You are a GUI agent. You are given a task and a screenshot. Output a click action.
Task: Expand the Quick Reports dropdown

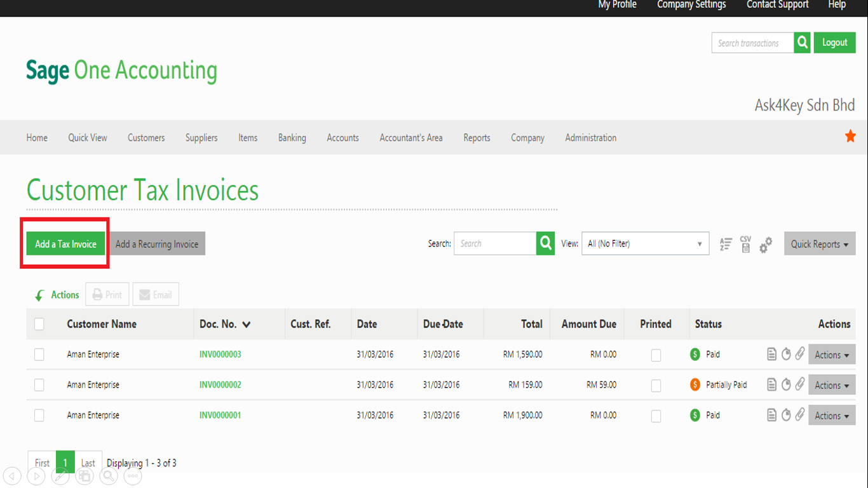(x=820, y=244)
